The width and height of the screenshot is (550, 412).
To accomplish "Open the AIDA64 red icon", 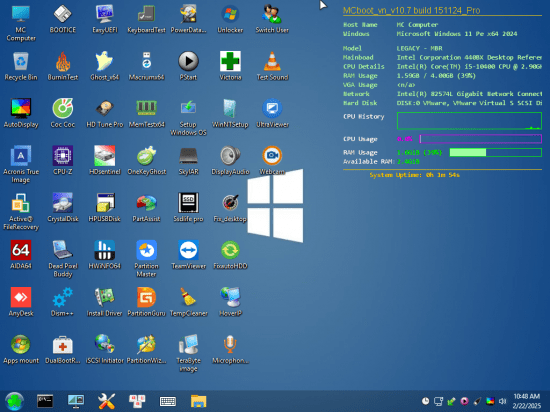I will [x=21, y=255].
